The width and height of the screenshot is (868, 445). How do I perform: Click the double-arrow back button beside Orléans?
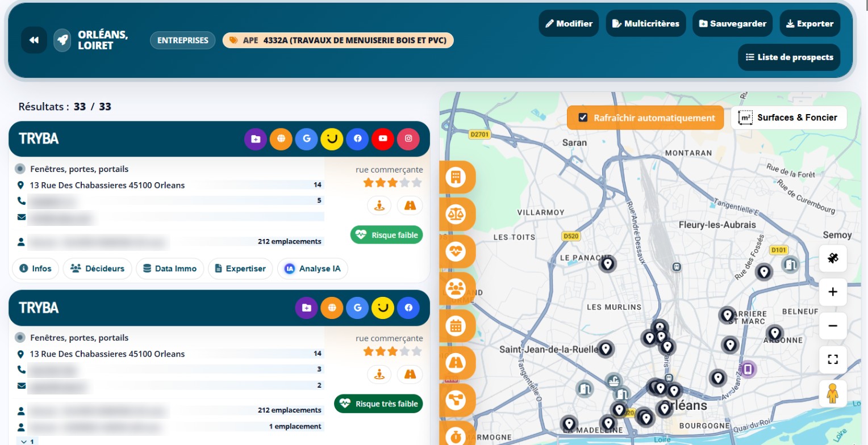tap(34, 40)
